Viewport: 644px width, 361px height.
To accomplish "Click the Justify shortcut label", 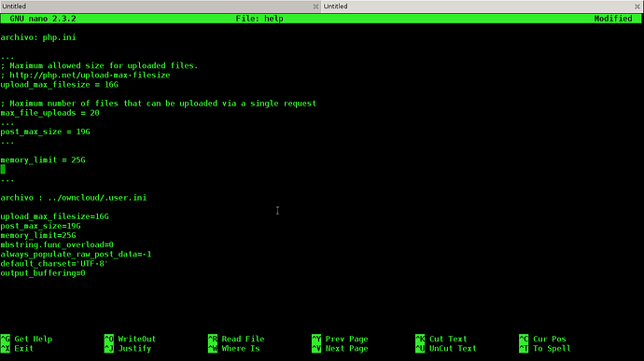I will (134, 349).
